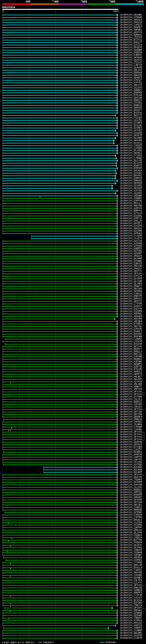Image resolution: width=146 pixels, height=644 pixels.
Task: Click the white query bar under AV637934
Action: click(60, 10)
